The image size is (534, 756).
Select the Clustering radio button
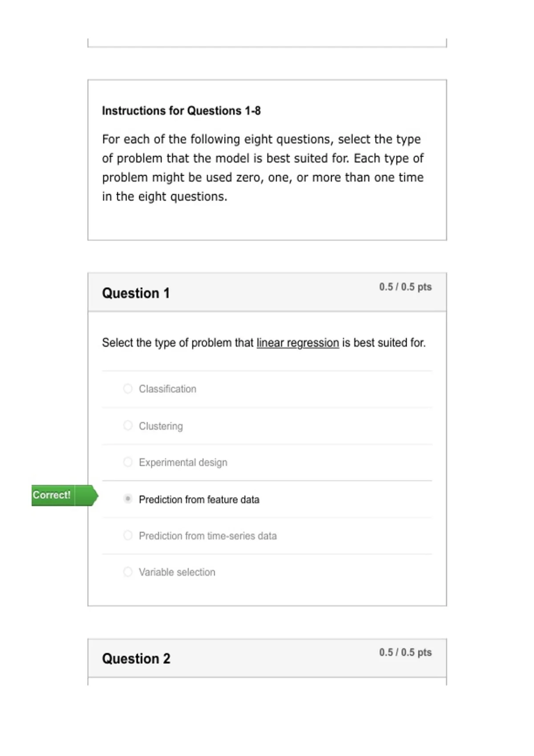[x=128, y=426]
